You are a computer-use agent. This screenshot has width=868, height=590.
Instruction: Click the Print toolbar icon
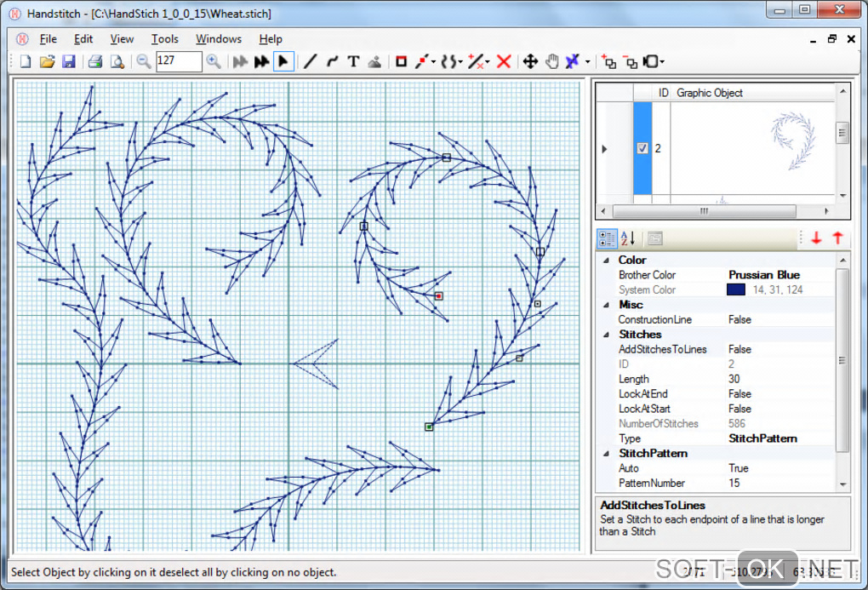(95, 61)
